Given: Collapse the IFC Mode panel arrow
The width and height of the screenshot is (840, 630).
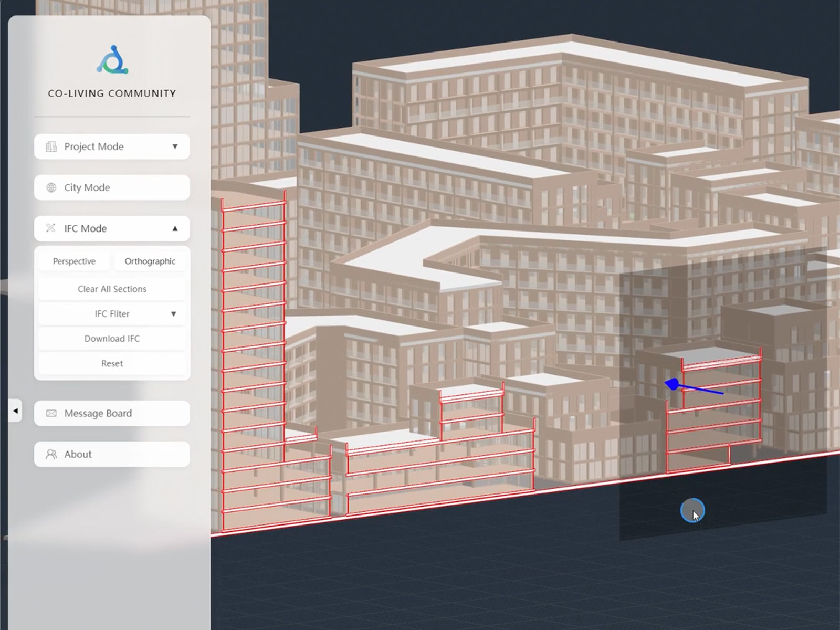Looking at the screenshot, I should [175, 228].
